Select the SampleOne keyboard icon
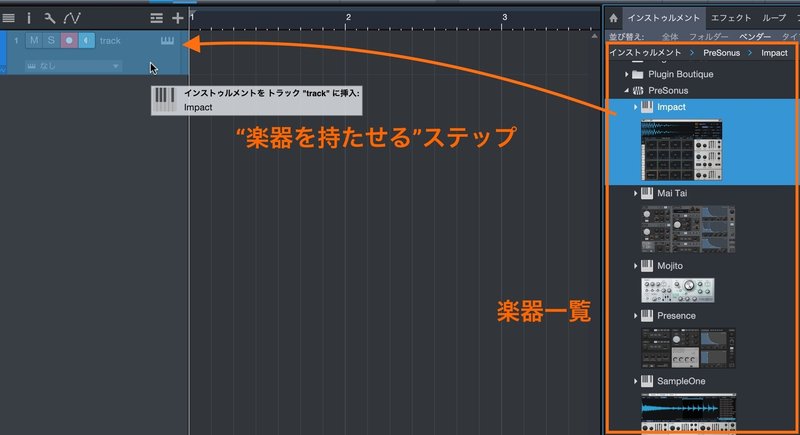Screen dimensions: 800x435 pos(647,381)
